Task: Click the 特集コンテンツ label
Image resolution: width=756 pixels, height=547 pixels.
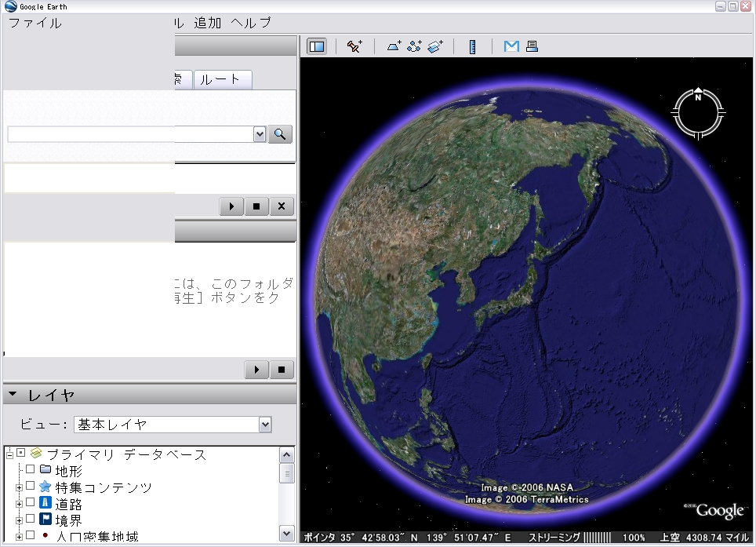Action: (x=104, y=487)
